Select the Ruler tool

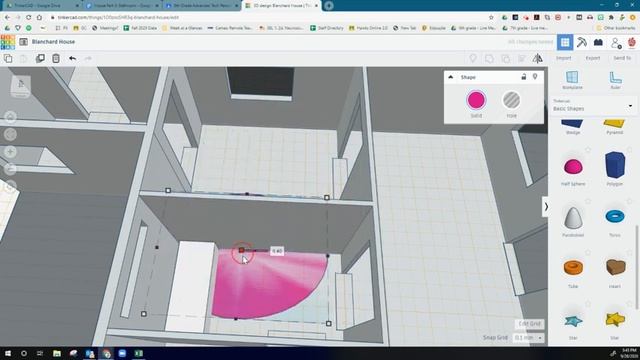click(615, 80)
